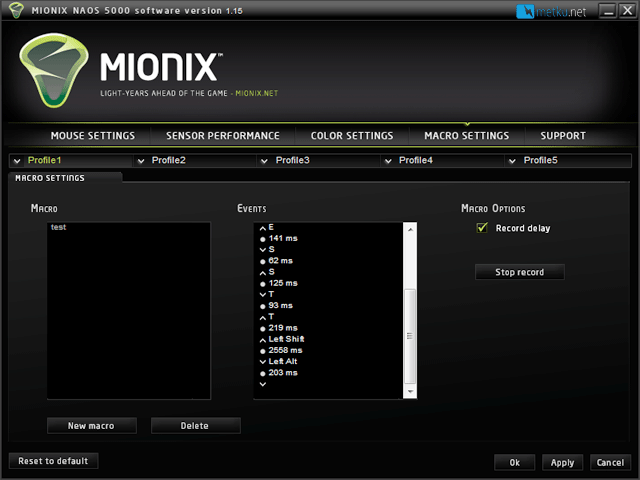Select the 93 ms delay event
The height and width of the screenshot is (480, 640).
tap(280, 306)
